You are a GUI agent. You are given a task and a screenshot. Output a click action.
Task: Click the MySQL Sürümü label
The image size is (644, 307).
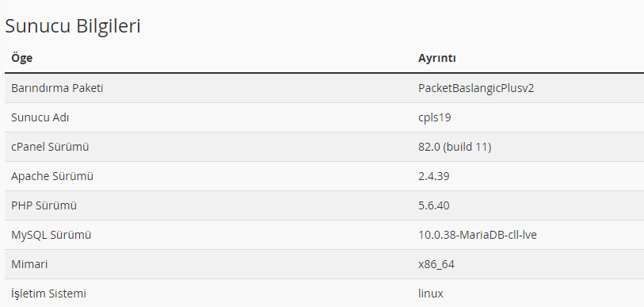[51, 235]
